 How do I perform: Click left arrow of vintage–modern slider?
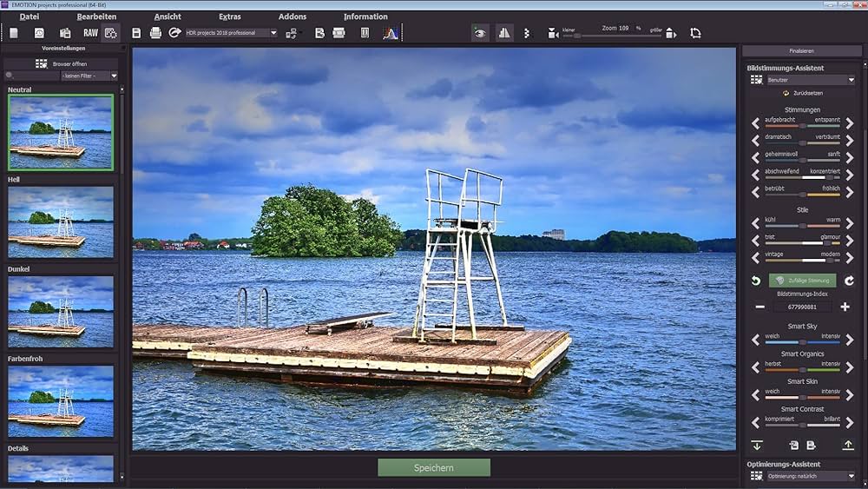756,257
